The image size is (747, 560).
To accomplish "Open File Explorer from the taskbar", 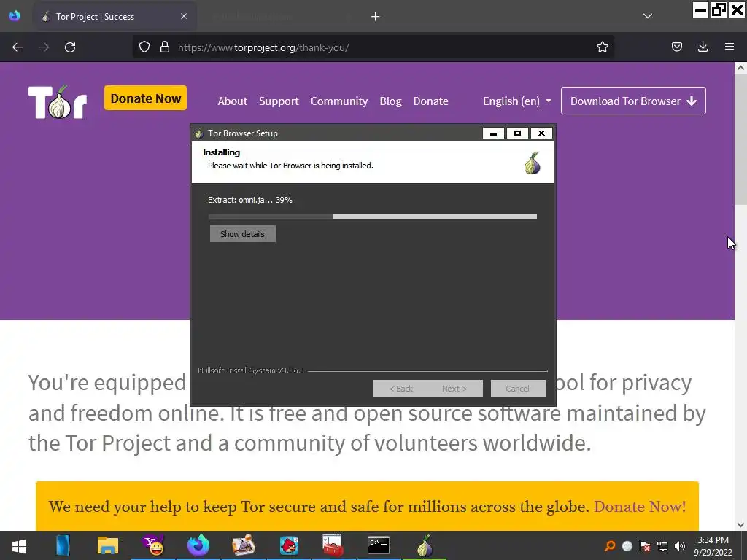I will [x=108, y=545].
